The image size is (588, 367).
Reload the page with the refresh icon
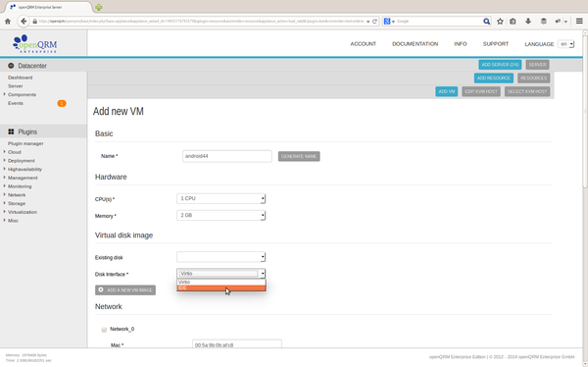[x=374, y=22]
